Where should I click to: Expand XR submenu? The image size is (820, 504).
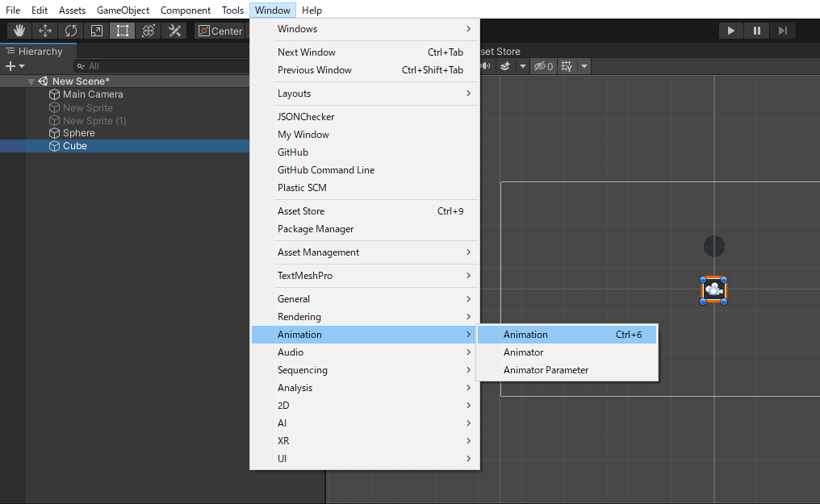coord(365,441)
